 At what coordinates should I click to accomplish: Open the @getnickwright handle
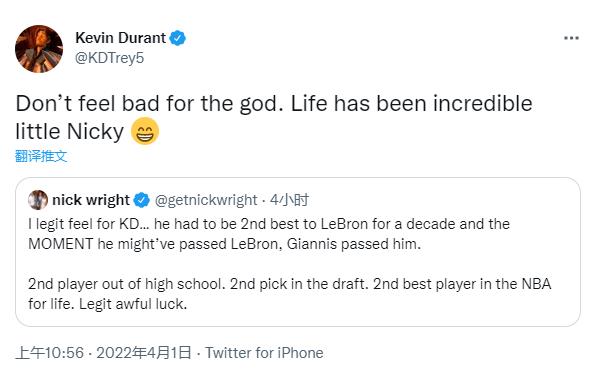tap(206, 200)
